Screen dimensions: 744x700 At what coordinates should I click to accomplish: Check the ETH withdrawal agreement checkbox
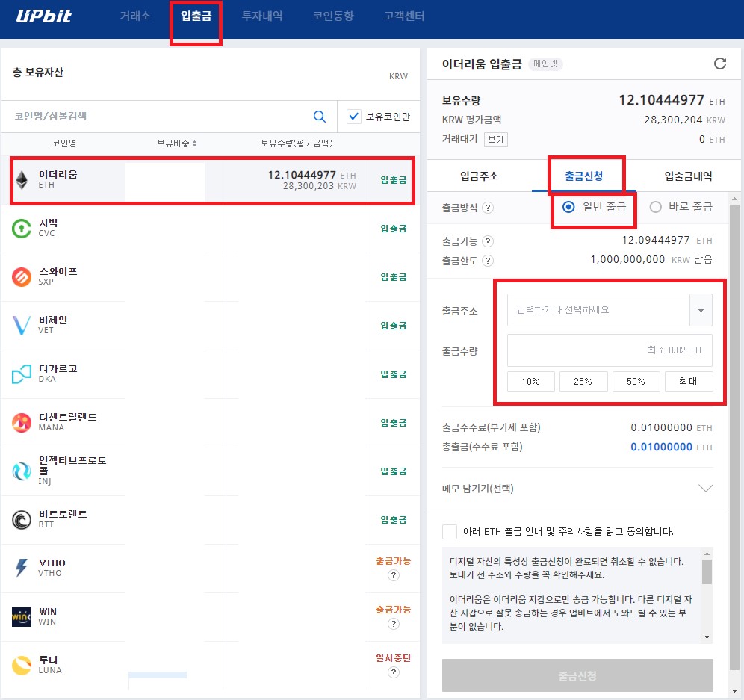coord(450,531)
